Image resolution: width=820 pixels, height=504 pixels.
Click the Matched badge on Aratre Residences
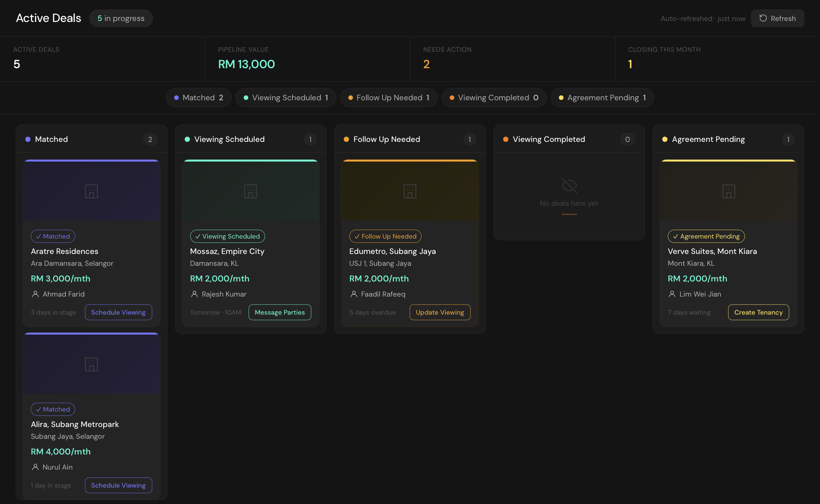[53, 236]
